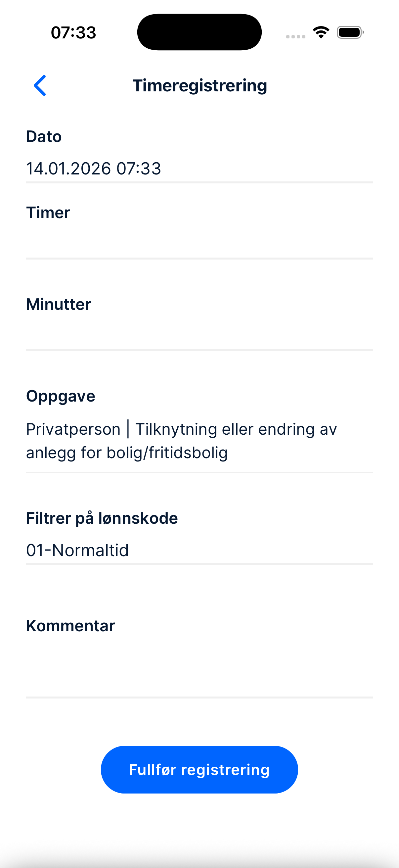Tap the Dynamic Island at top
The image size is (399, 868).
point(199,32)
